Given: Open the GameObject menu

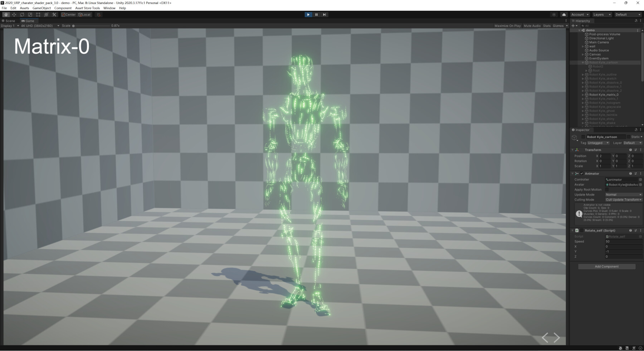Looking at the screenshot, I should click(42, 8).
